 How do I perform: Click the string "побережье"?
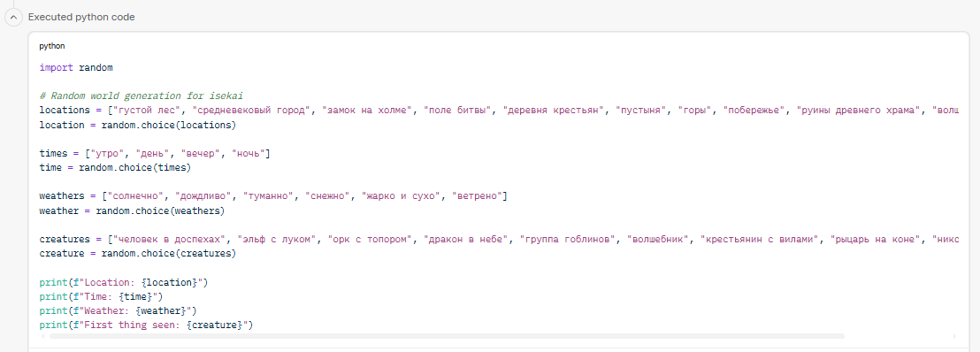click(754, 111)
